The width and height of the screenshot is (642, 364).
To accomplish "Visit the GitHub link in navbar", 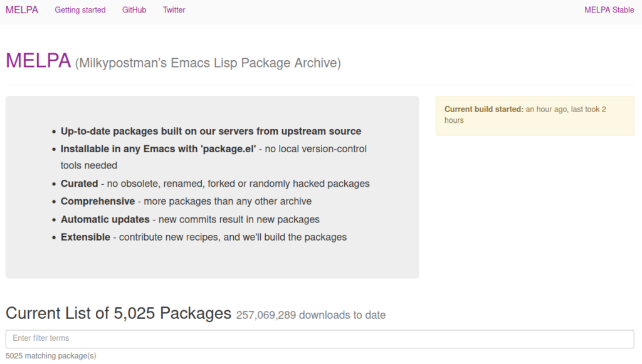I will point(134,10).
